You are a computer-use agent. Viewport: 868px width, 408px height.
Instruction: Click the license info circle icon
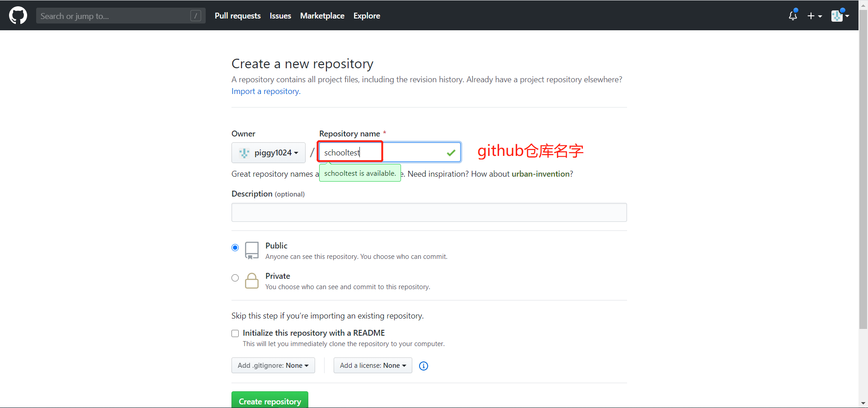click(x=424, y=366)
